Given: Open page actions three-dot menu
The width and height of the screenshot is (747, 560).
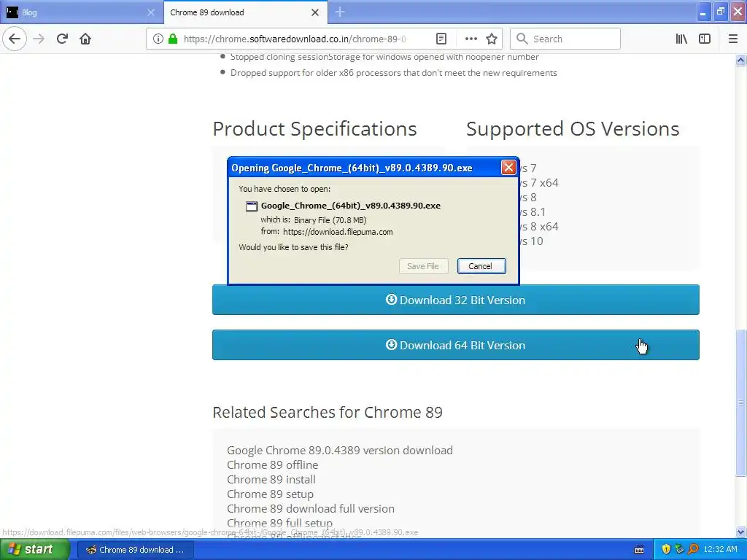Looking at the screenshot, I should [471, 39].
